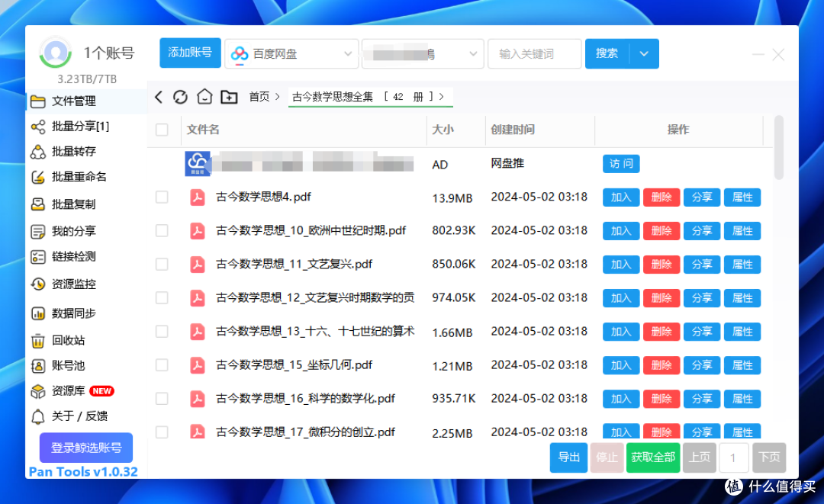Click the 网盘推 ad cloud icon
The width and height of the screenshot is (824, 504).
point(198,164)
